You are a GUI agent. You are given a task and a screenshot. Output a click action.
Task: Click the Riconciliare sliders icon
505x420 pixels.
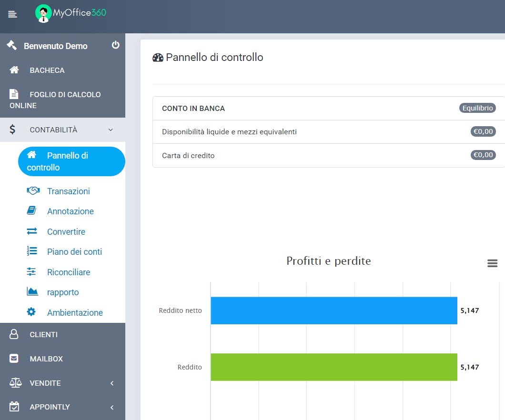click(x=31, y=271)
